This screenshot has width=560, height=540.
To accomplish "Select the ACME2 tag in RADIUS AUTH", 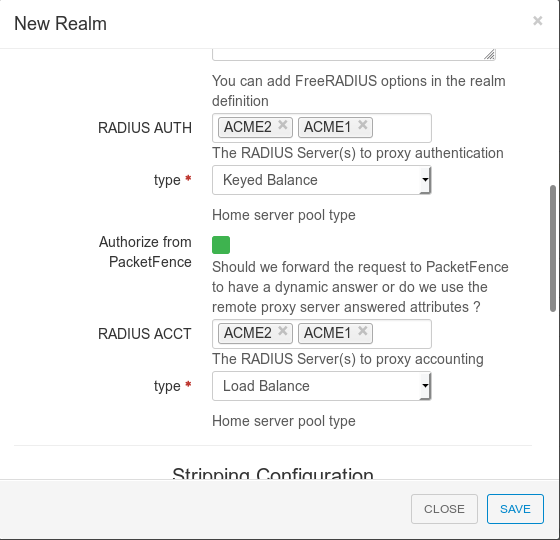I will pyautogui.click(x=248, y=127).
